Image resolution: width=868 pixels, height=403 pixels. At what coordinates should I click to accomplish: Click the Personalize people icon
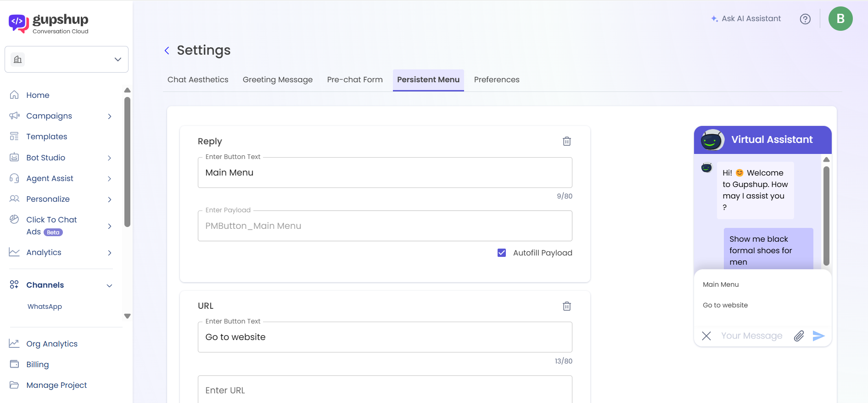[x=14, y=199]
